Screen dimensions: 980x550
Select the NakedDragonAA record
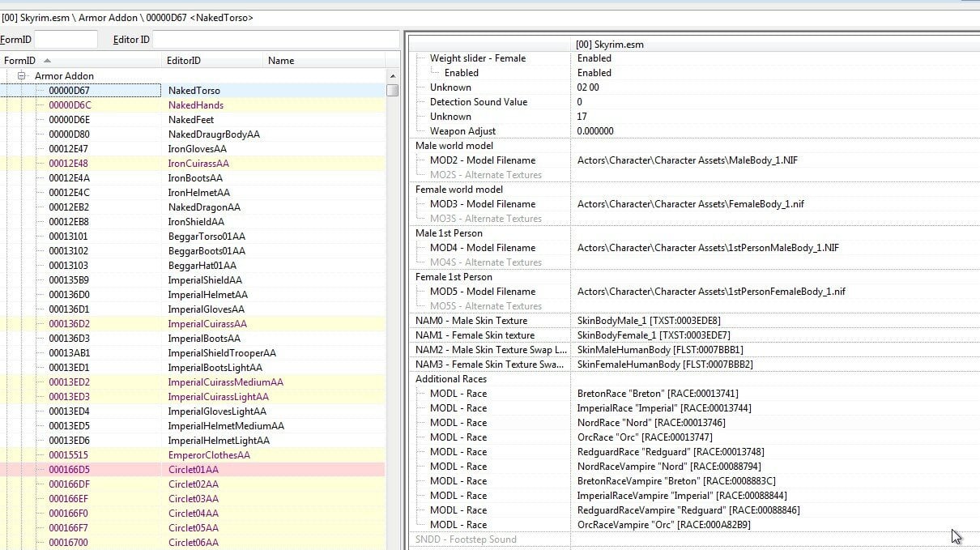click(193, 207)
